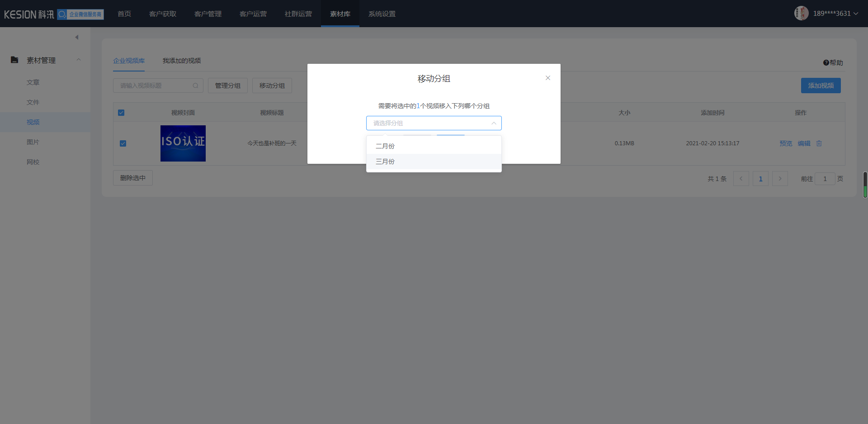Click the user avatar picture
Screen dimensions: 868x424
(801, 13)
